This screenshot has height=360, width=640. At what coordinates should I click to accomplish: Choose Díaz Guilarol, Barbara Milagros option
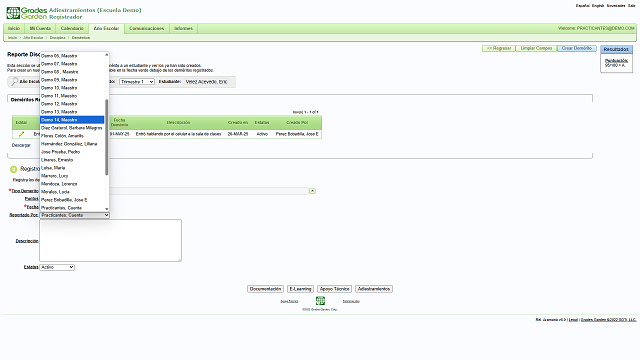tap(72, 128)
